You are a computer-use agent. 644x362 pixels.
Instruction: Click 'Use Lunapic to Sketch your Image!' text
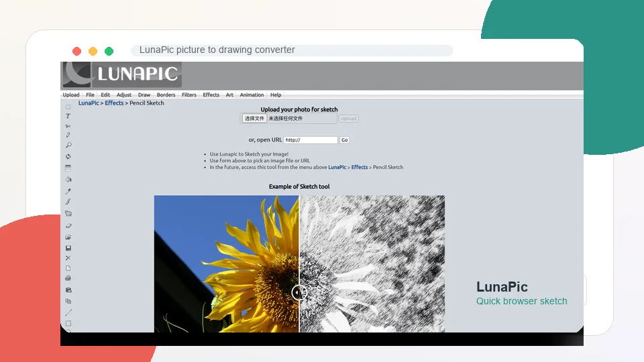(249, 154)
